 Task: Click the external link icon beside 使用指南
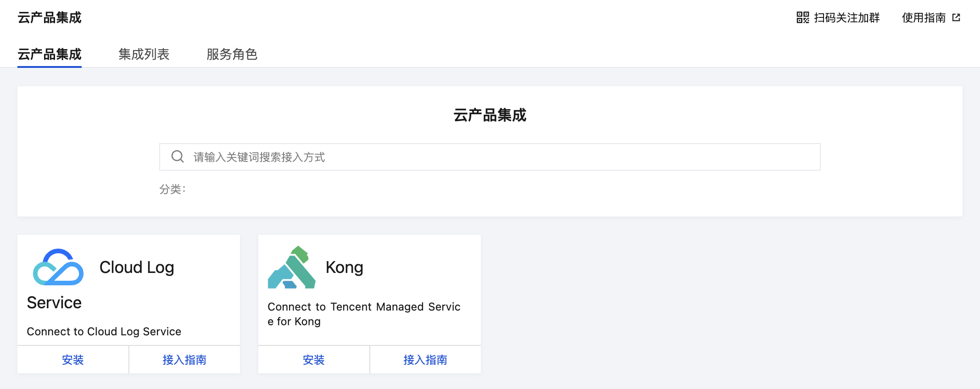click(956, 18)
